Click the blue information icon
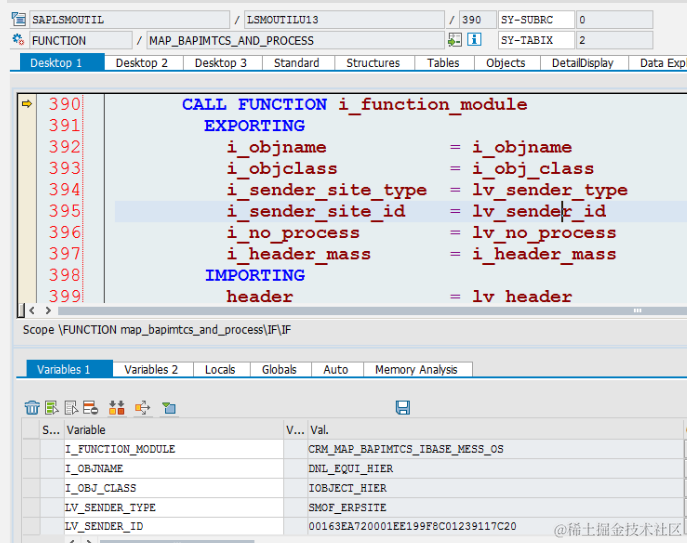The width and height of the screenshot is (687, 543). pos(474,40)
